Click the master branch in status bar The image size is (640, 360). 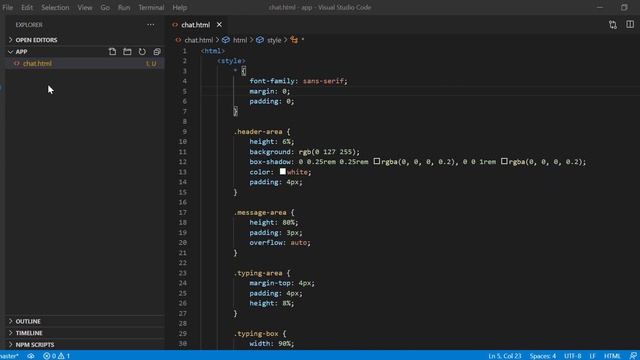click(9, 356)
